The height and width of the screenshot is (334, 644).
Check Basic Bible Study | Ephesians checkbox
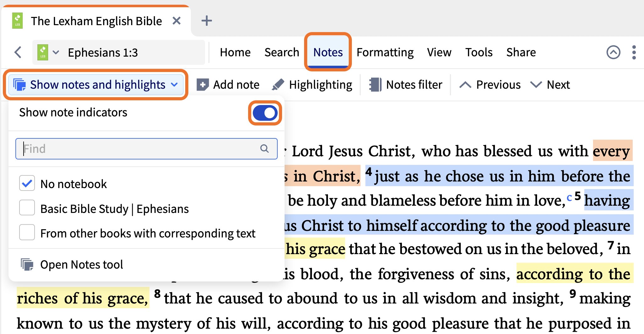(27, 208)
